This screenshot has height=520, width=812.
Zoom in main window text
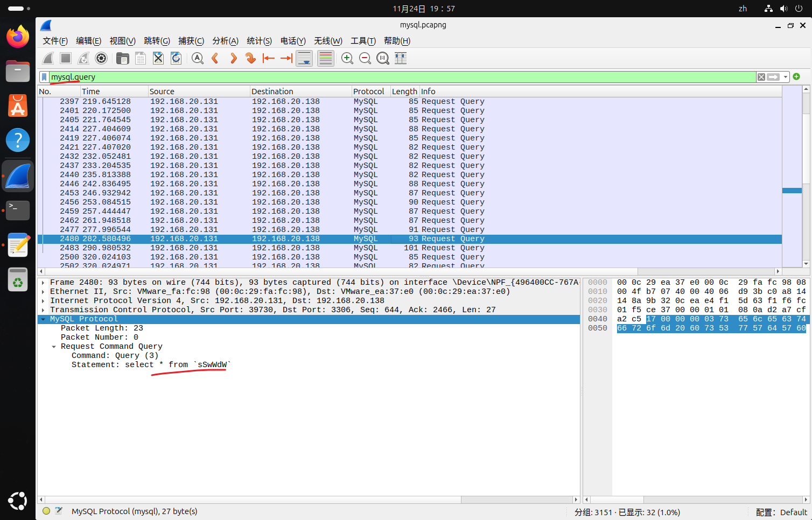347,58
